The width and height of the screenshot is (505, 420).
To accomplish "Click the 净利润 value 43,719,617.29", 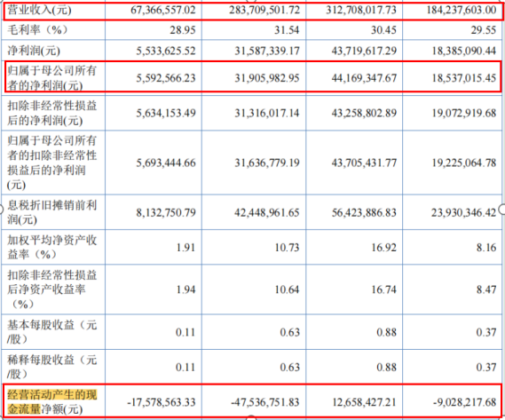I will pos(364,51).
